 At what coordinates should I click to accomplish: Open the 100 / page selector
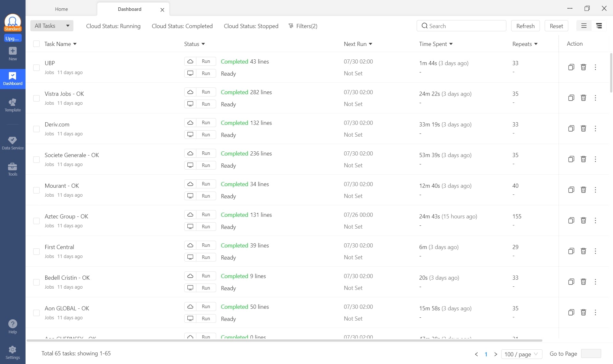522,354
